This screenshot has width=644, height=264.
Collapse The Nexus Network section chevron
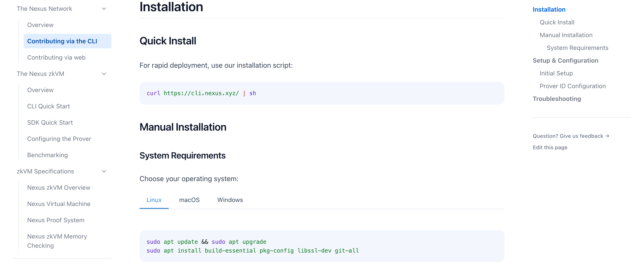pos(104,9)
